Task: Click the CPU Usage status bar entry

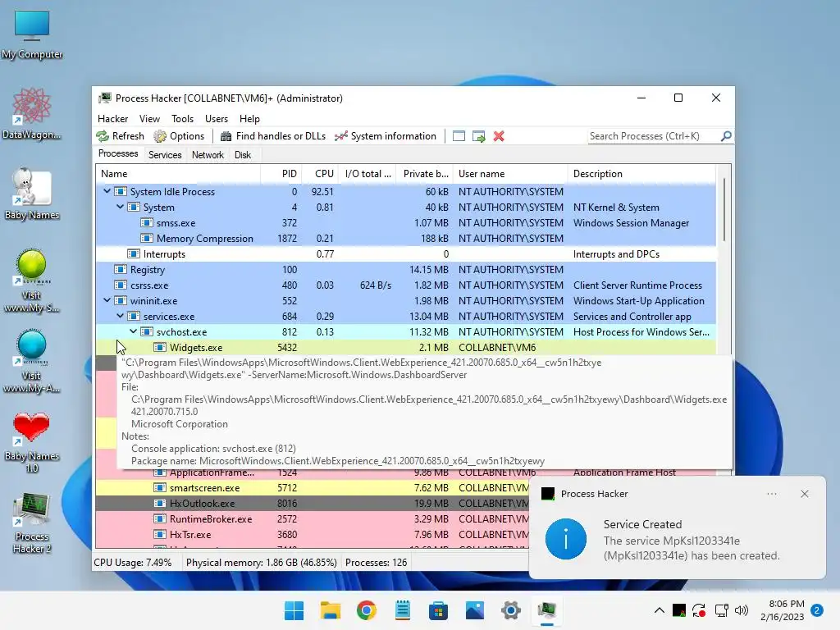Action: point(132,563)
